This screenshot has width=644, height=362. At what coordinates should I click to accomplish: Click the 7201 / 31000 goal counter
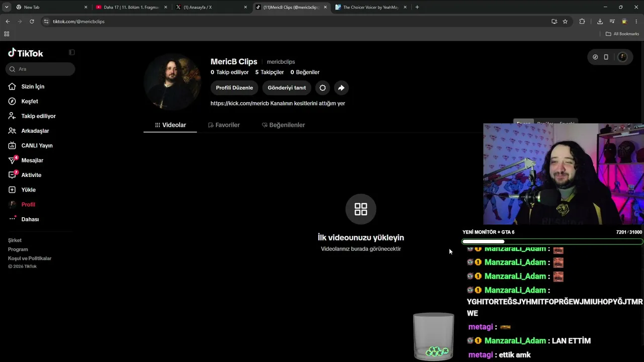[629, 232]
